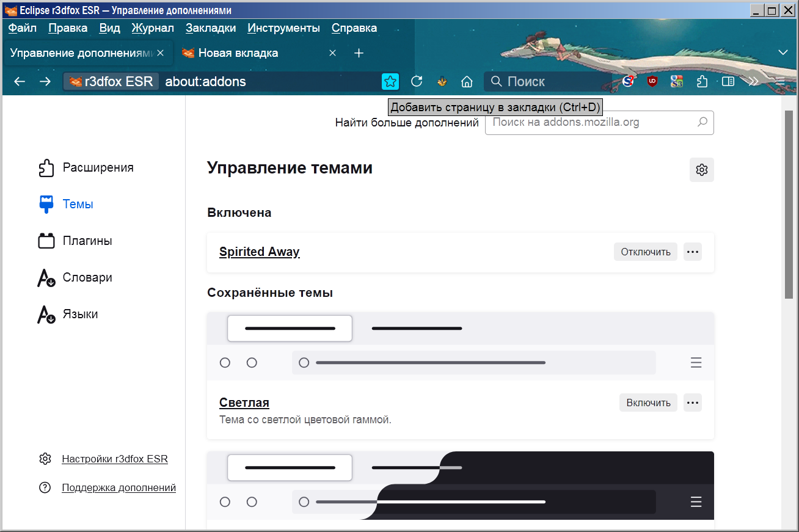Open a new tab with plus button

pos(359,53)
